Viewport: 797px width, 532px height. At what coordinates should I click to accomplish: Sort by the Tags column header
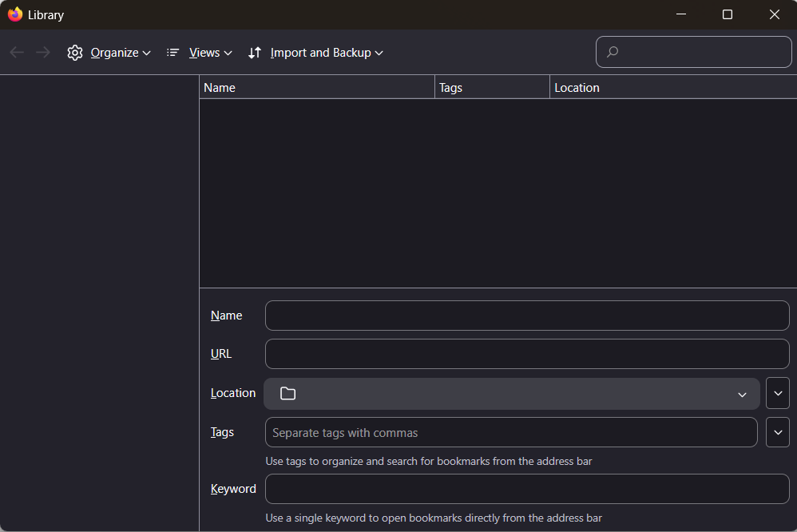point(492,88)
